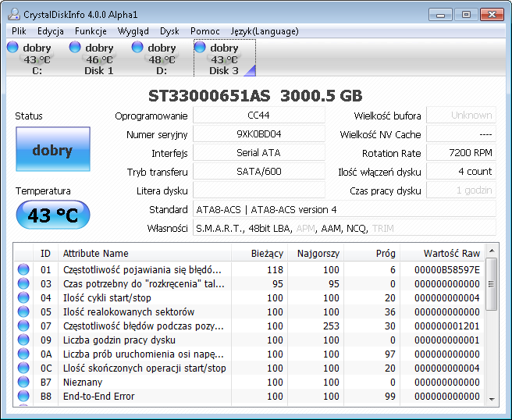Click the firmware field showing CC44
Image resolution: width=512 pixels, height=420 pixels.
click(259, 116)
